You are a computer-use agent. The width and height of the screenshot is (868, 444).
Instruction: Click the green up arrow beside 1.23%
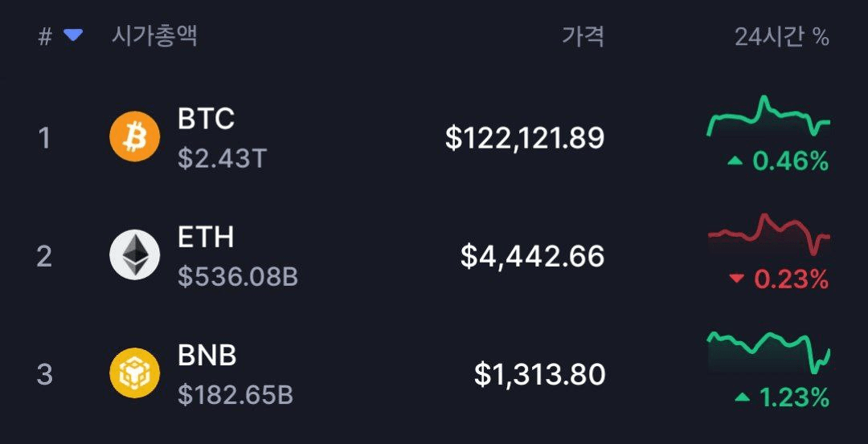pos(742,397)
